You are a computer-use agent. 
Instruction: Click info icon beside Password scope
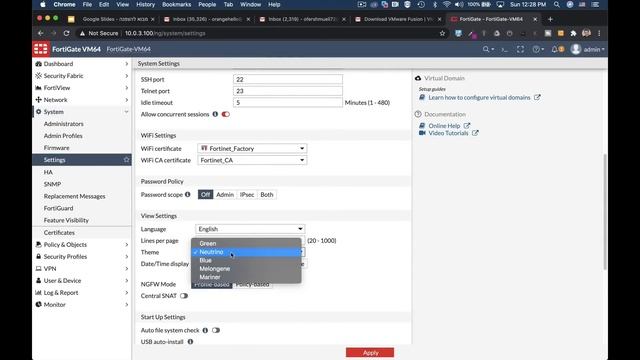(x=188, y=195)
